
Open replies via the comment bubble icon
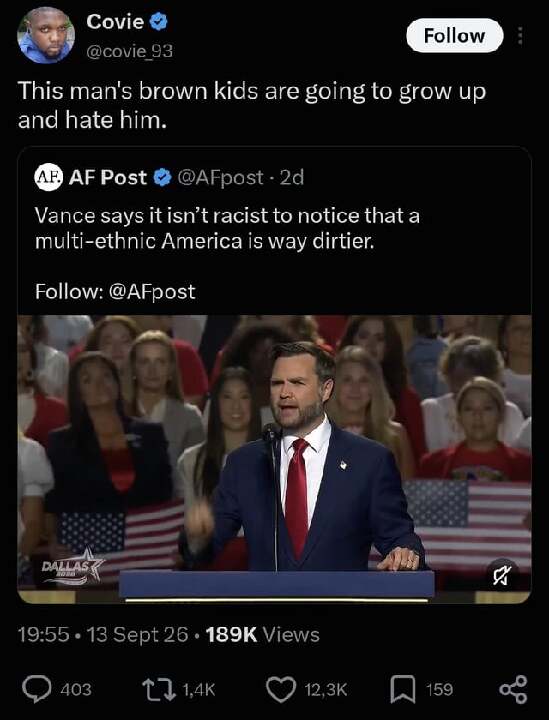click(36, 689)
